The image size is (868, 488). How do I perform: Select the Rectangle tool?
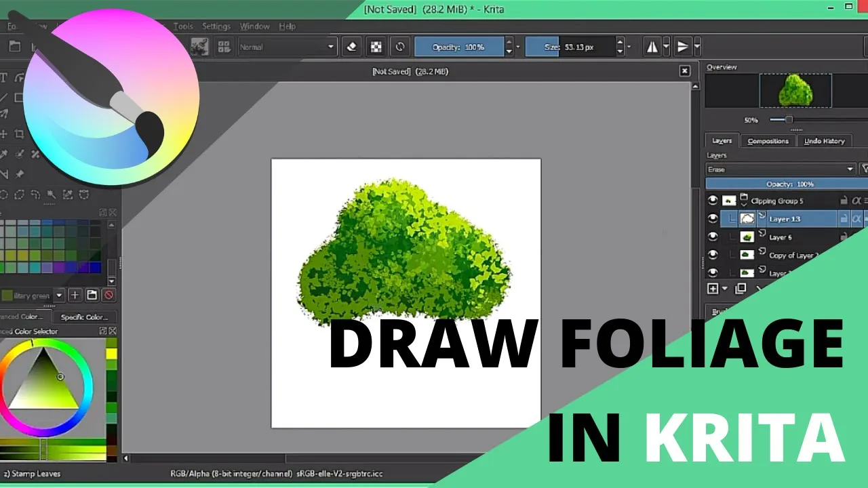(x=19, y=98)
